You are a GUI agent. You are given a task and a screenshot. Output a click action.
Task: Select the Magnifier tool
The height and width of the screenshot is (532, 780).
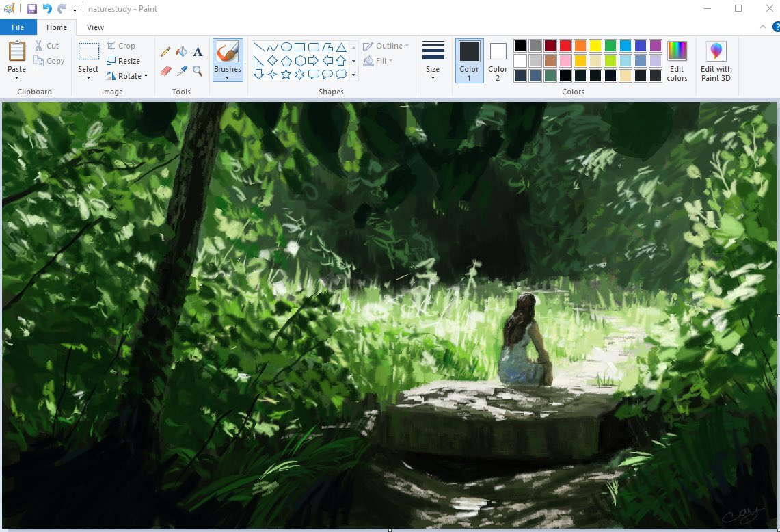coord(198,71)
